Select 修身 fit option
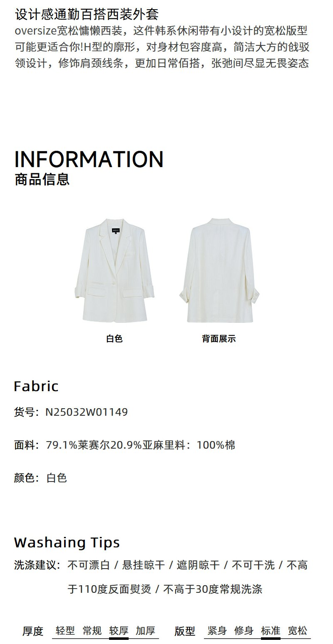The height and width of the screenshot is (644, 333). click(244, 630)
